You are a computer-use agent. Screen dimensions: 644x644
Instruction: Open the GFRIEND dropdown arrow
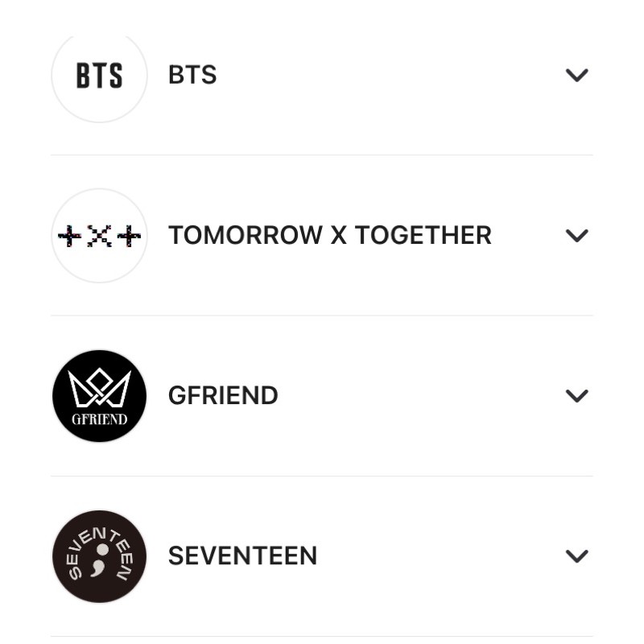[x=576, y=395]
